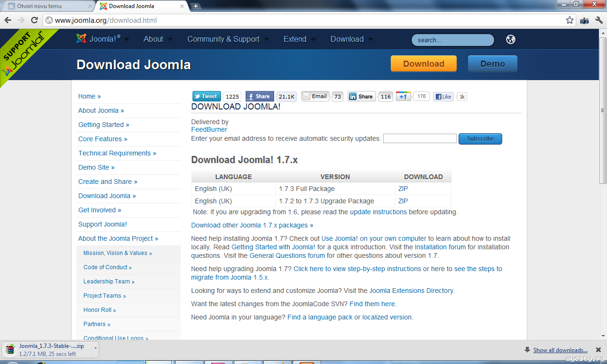Download the 1.7.3 Full Package ZIP
This screenshot has width=607, height=364.
[x=403, y=189]
